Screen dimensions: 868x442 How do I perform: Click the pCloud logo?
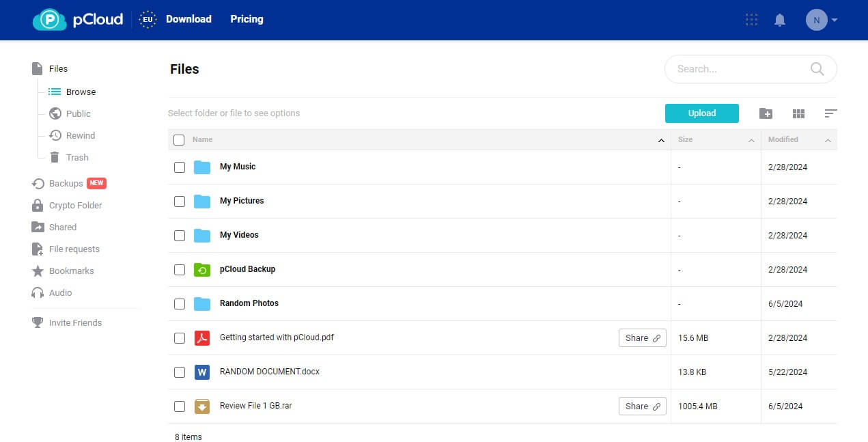[78, 20]
